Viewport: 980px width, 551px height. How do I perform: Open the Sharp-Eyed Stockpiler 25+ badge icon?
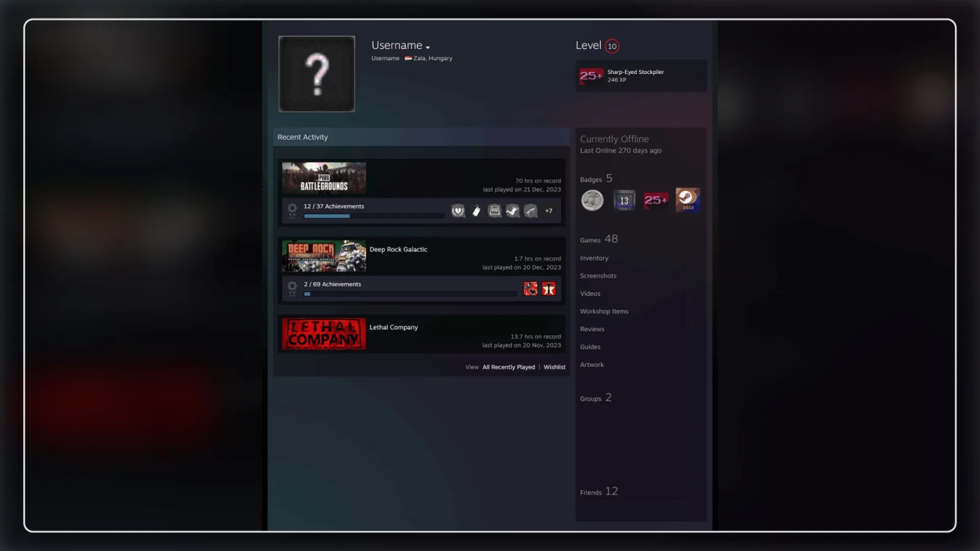591,76
